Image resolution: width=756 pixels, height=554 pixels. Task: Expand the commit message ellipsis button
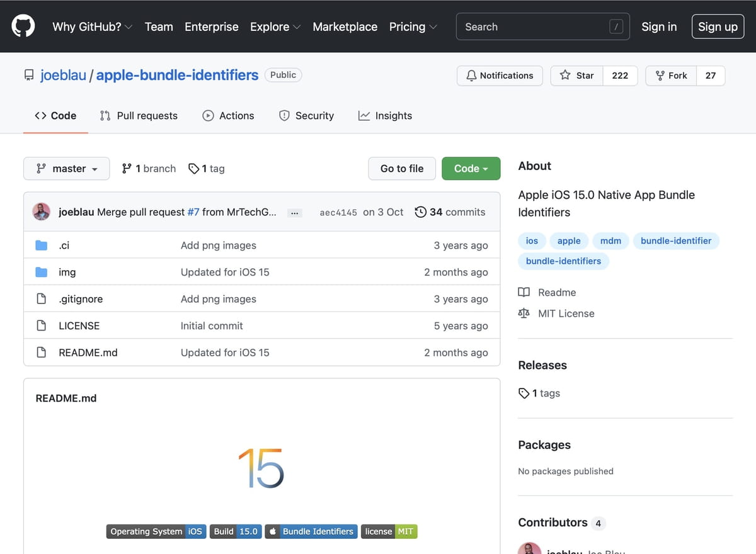tap(294, 213)
